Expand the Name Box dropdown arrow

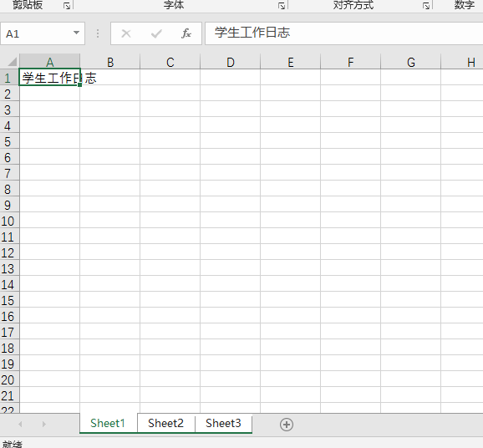click(x=76, y=33)
